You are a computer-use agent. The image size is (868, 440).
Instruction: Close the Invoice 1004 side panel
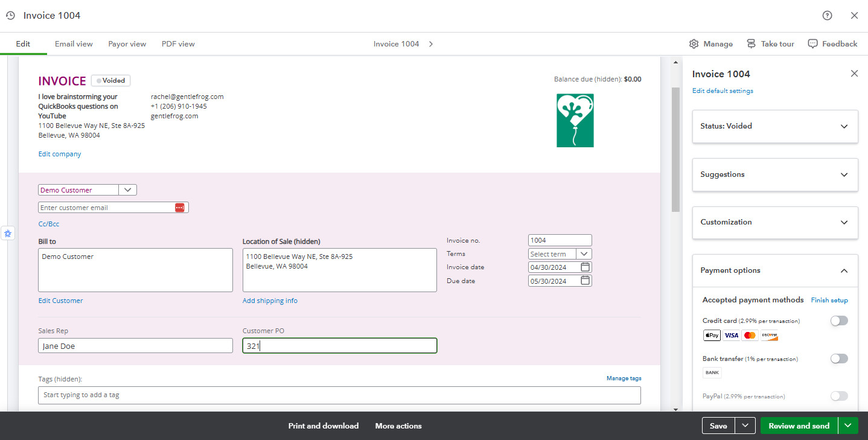tap(854, 74)
